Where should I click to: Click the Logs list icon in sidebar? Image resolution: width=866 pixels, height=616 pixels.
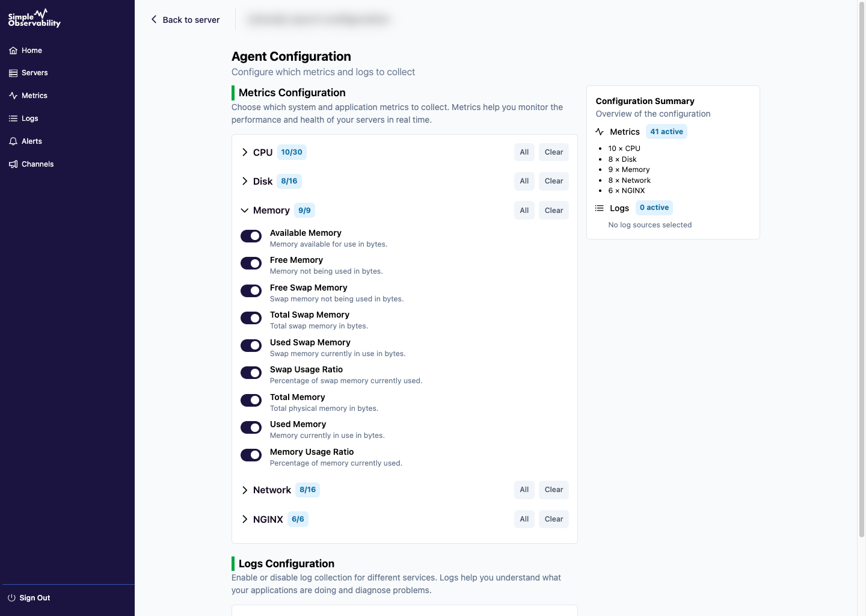(x=13, y=119)
